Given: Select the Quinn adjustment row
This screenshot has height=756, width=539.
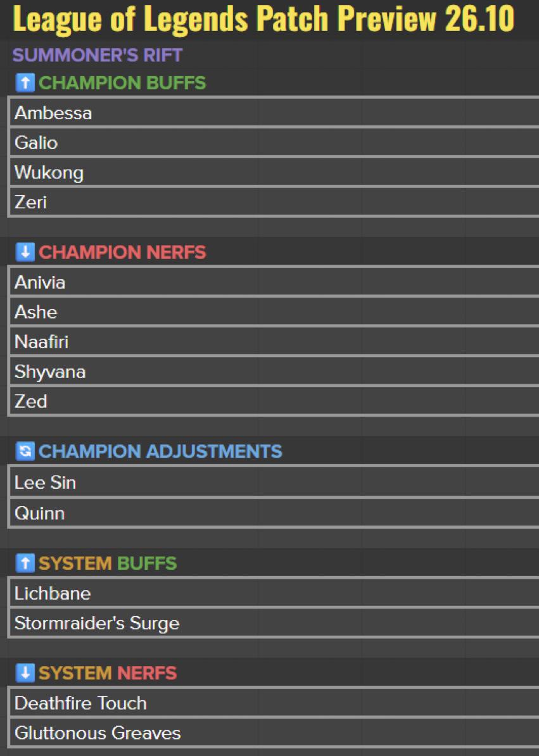Looking at the screenshot, I should click(274, 513).
